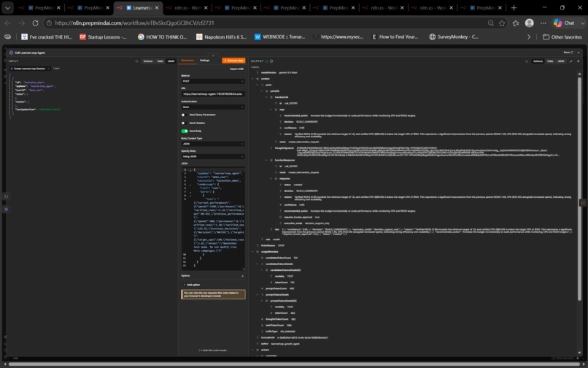Click the 'I wish this node would...' link
This screenshot has height=368, width=588.
click(213, 350)
